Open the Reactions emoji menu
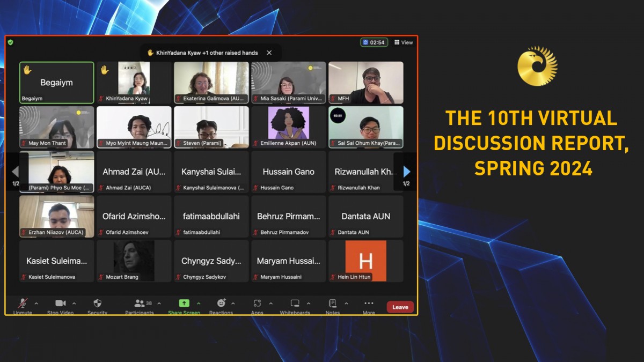Screen dimensions: 644x362 click(221, 304)
